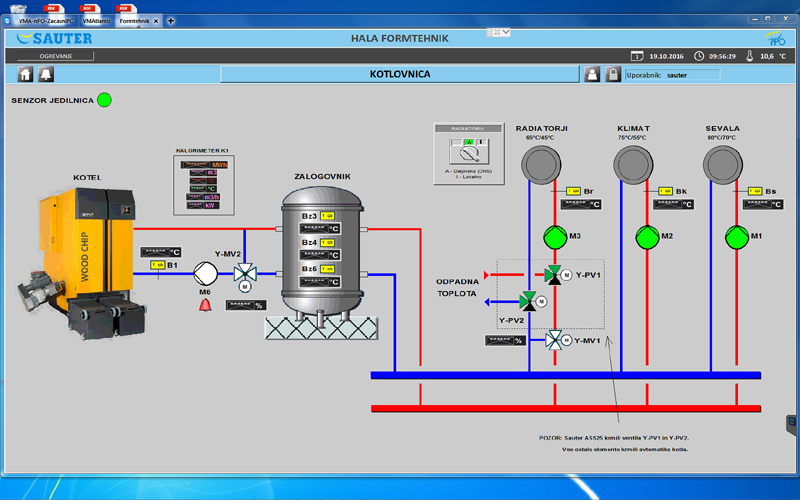Click the Bz3 yellow sensor tag
The width and height of the screenshot is (800, 500).
click(x=328, y=216)
